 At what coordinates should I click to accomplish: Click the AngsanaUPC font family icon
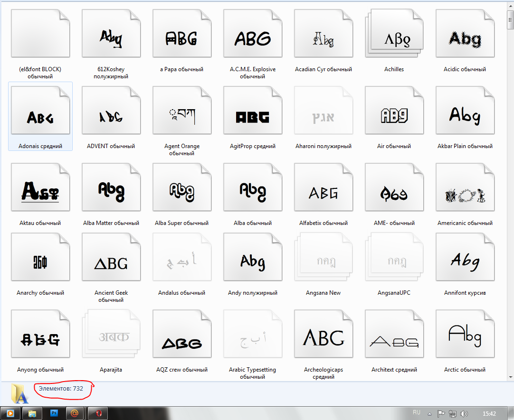click(x=394, y=257)
